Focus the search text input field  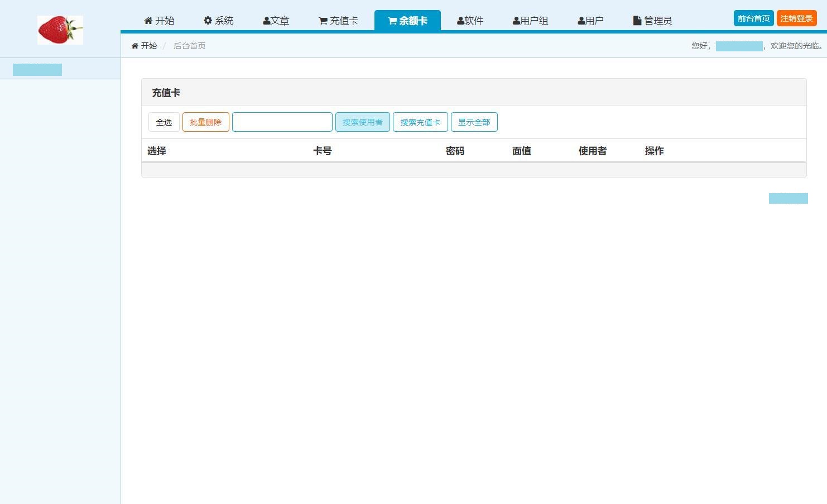coord(282,122)
